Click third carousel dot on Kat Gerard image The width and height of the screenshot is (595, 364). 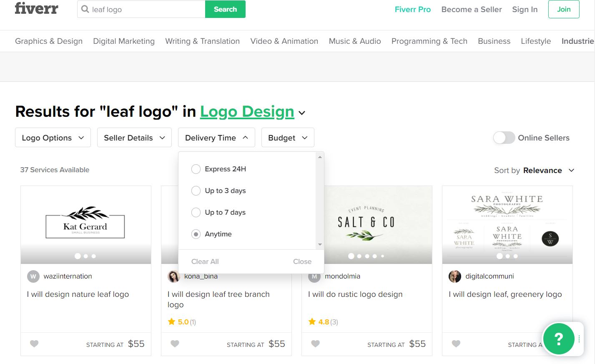coord(94,256)
